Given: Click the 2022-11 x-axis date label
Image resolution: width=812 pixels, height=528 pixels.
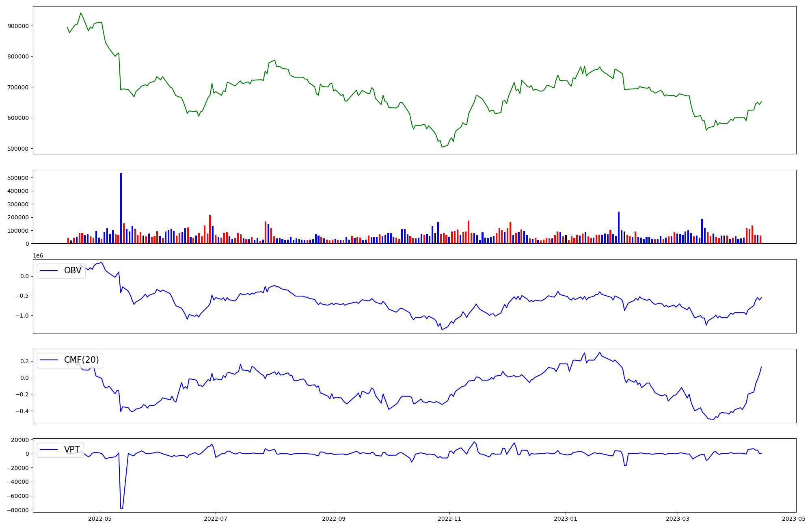Looking at the screenshot, I should pyautogui.click(x=449, y=518).
